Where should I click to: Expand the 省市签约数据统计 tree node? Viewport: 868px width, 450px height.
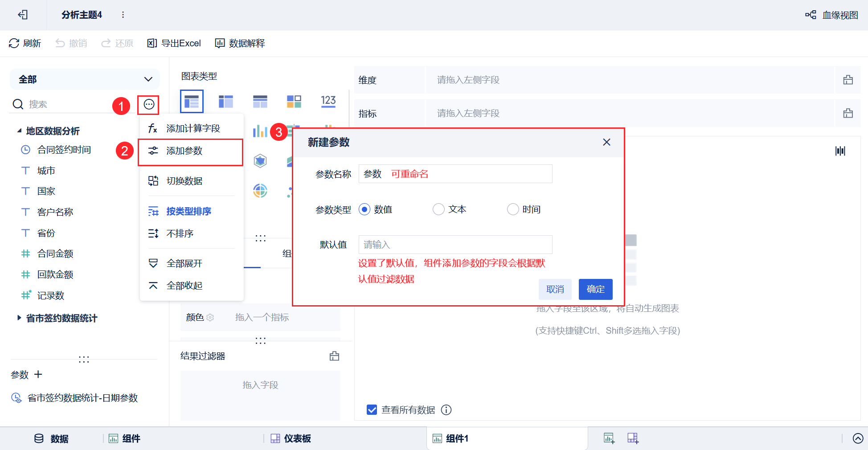19,318
